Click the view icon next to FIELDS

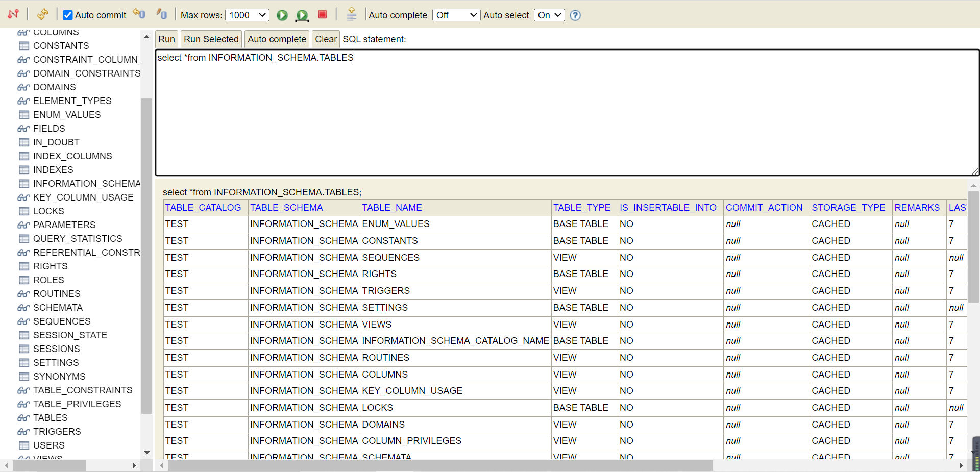[x=23, y=129]
